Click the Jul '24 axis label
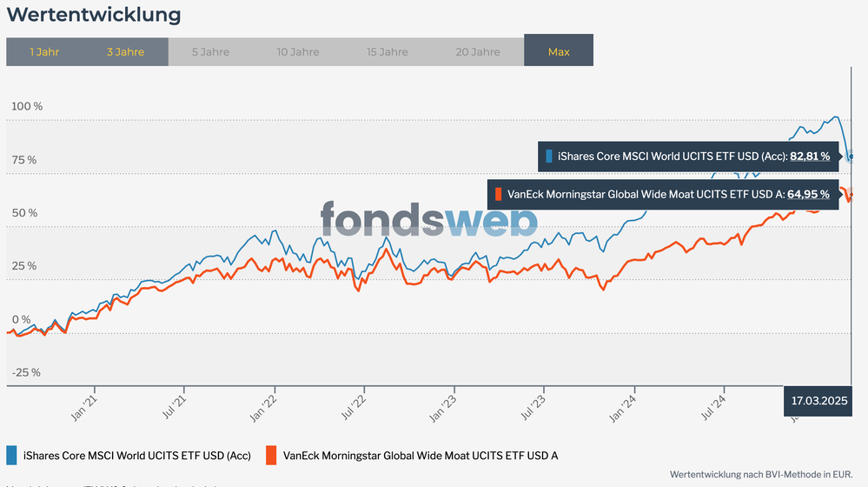The image size is (868, 487). tap(713, 407)
